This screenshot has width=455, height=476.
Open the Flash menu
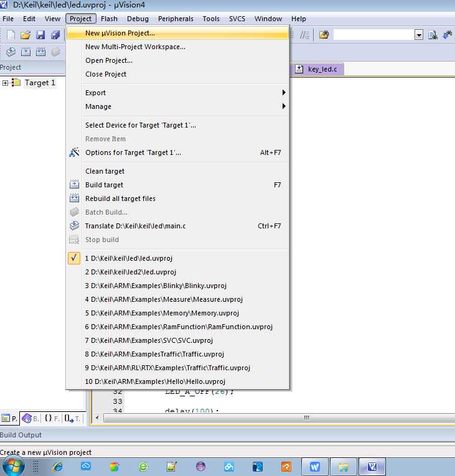109,19
